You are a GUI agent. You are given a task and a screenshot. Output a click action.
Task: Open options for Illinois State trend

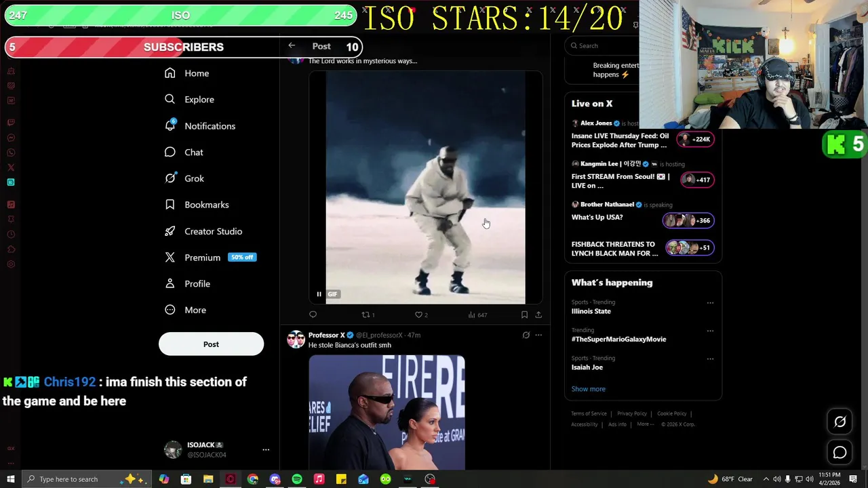point(710,303)
